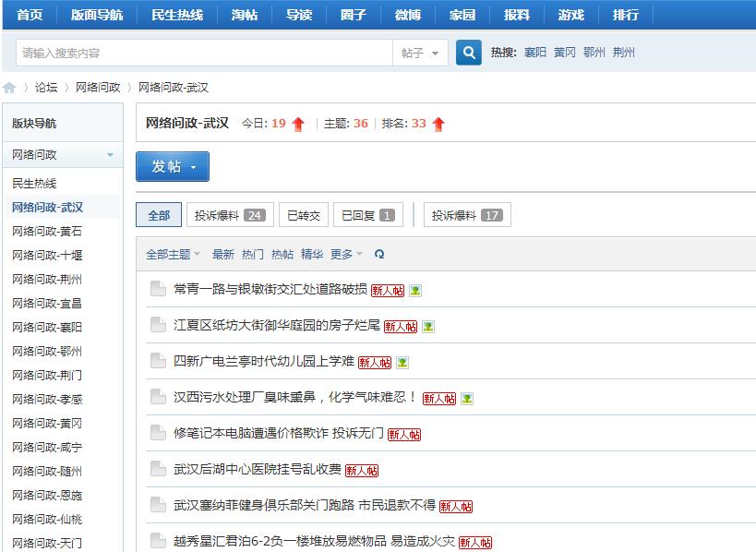Click the green attachment icon on the 汉西污水处理厂 post
756x552 pixels.
pyautogui.click(x=466, y=399)
